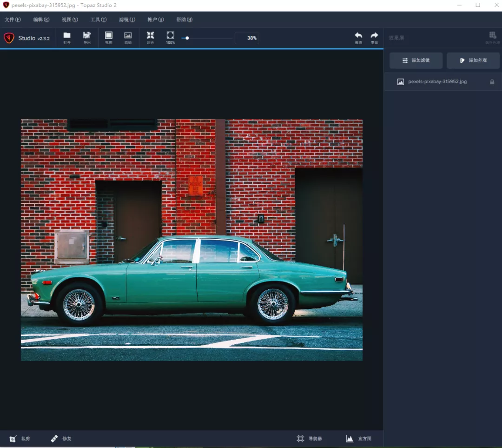Toggle the Navigator (导航器) panel
This screenshot has width=502, height=448.
point(310,439)
